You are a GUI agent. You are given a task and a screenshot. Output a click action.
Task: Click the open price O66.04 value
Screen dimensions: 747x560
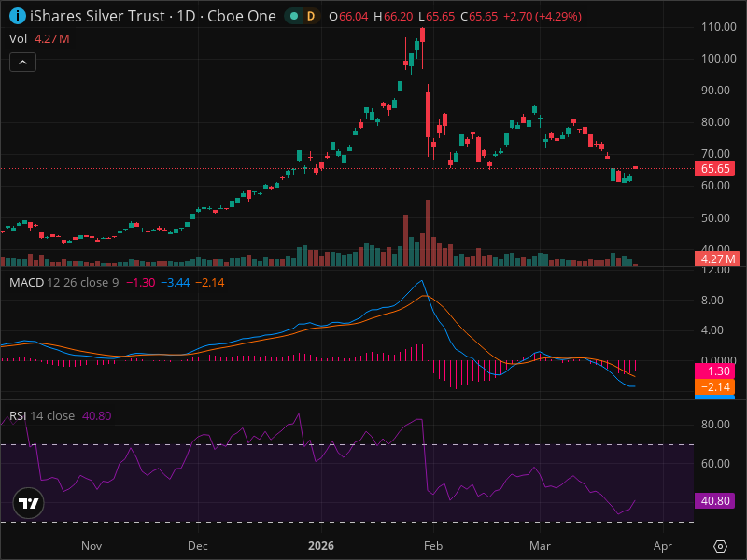(348, 17)
